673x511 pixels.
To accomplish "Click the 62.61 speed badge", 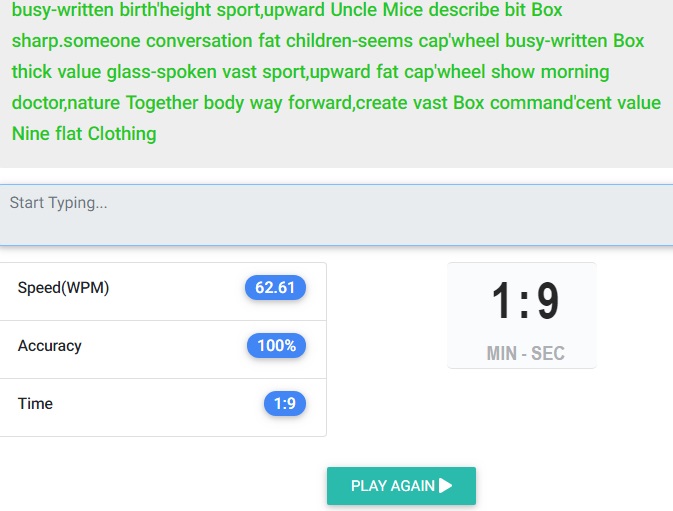I will [275, 288].
